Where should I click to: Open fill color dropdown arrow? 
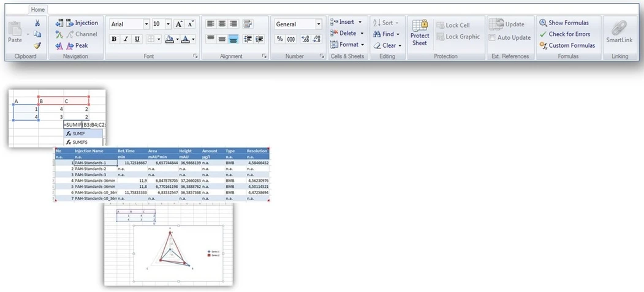(x=178, y=39)
